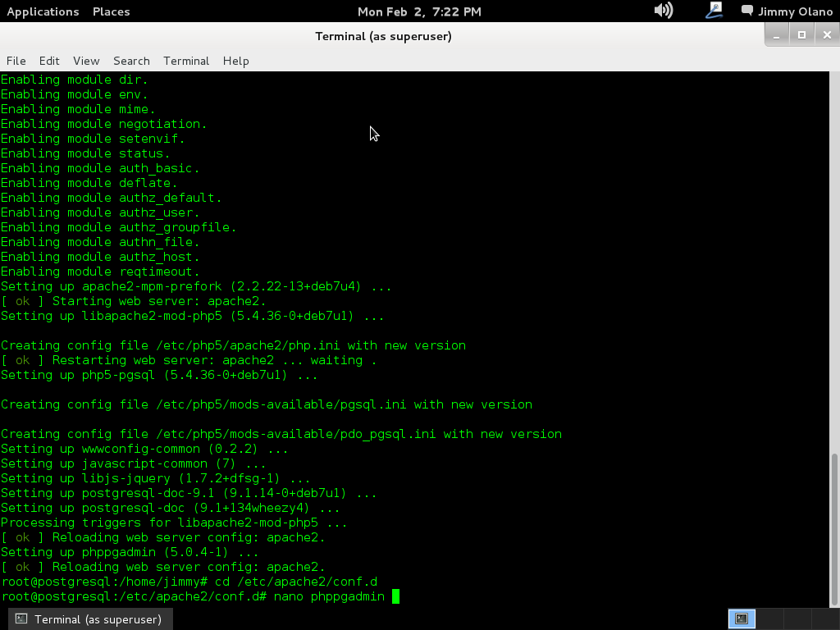
Task: Expand the Applications menu
Action: pyautogui.click(x=43, y=11)
